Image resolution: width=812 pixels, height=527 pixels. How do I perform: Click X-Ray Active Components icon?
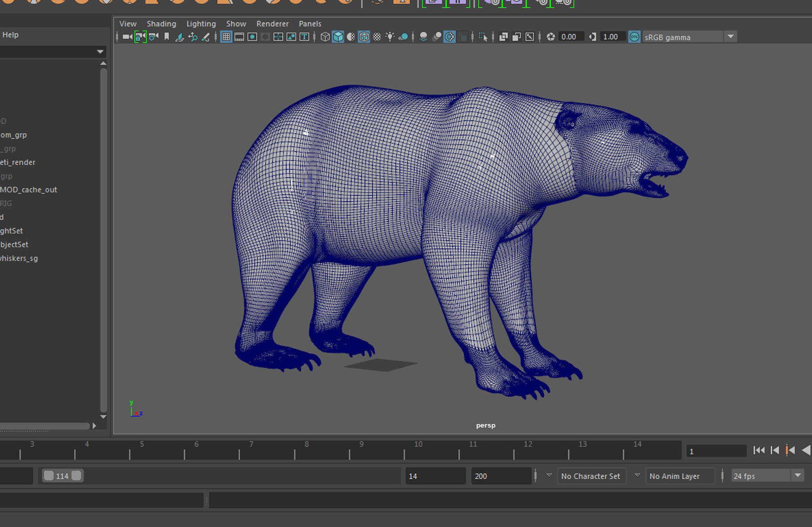point(517,37)
